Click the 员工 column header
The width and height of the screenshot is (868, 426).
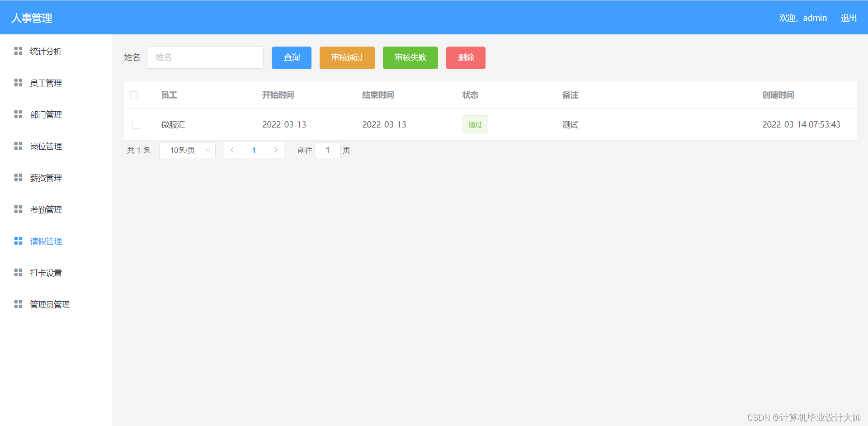169,95
